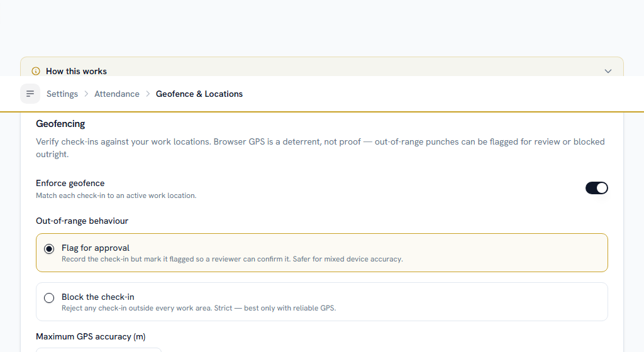Click the Block the check-in description text

click(x=199, y=308)
